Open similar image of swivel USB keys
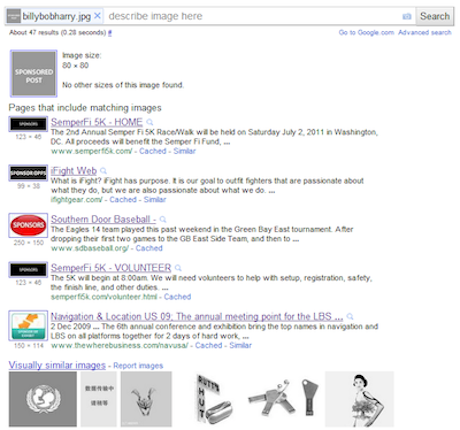 click(273, 397)
